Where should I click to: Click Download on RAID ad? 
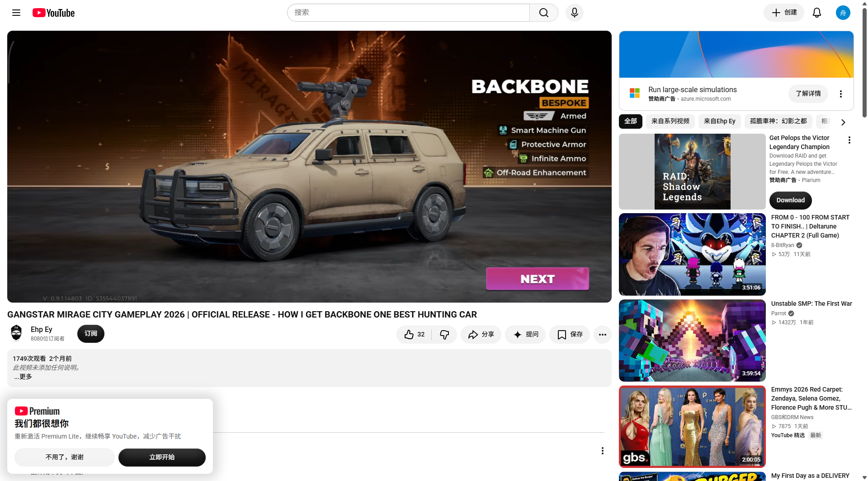click(x=790, y=200)
